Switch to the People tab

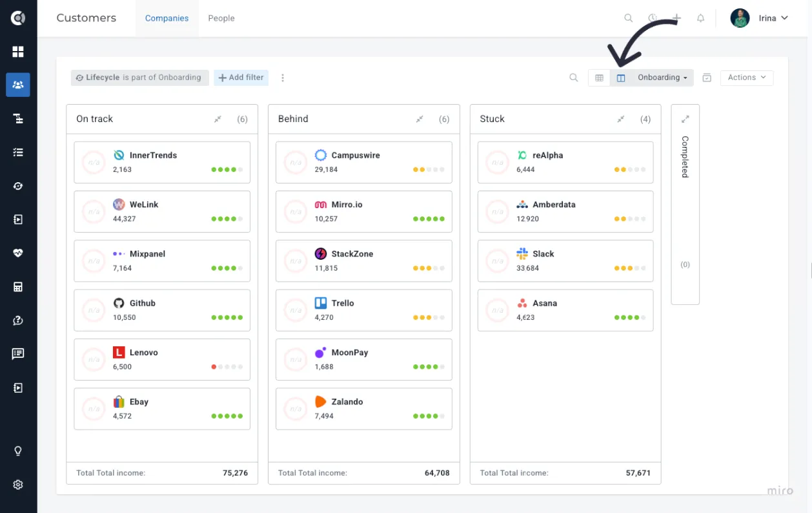point(221,18)
